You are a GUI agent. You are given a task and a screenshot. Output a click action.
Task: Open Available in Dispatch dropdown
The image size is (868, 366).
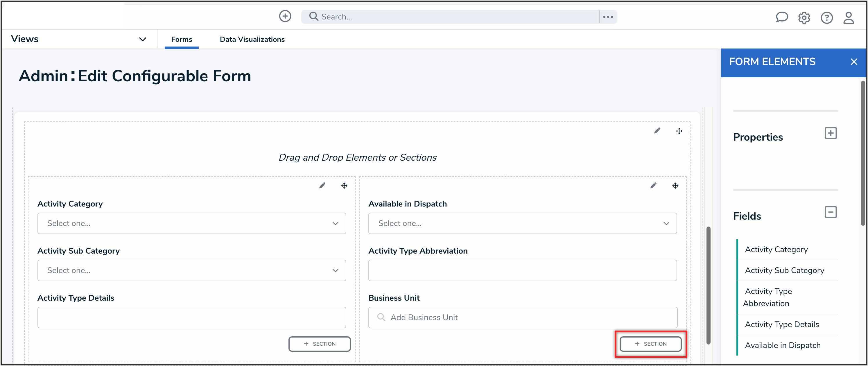522,223
